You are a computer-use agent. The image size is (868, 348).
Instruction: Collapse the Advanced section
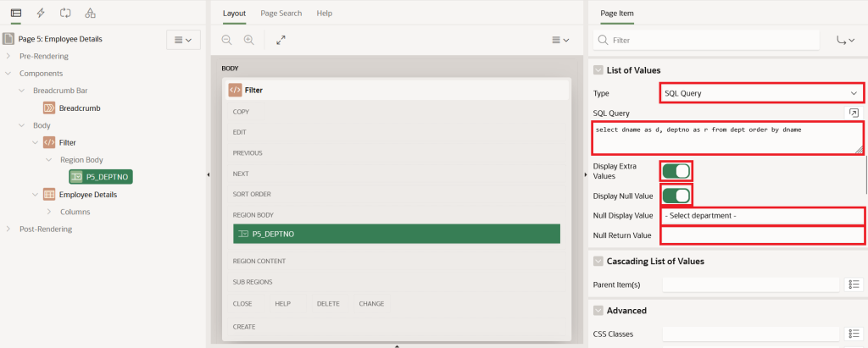(x=598, y=311)
